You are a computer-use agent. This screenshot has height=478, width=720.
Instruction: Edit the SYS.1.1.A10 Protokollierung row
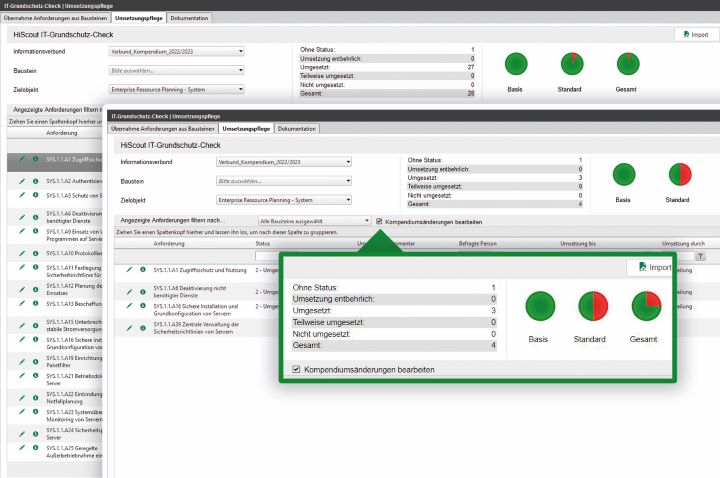coord(22,253)
